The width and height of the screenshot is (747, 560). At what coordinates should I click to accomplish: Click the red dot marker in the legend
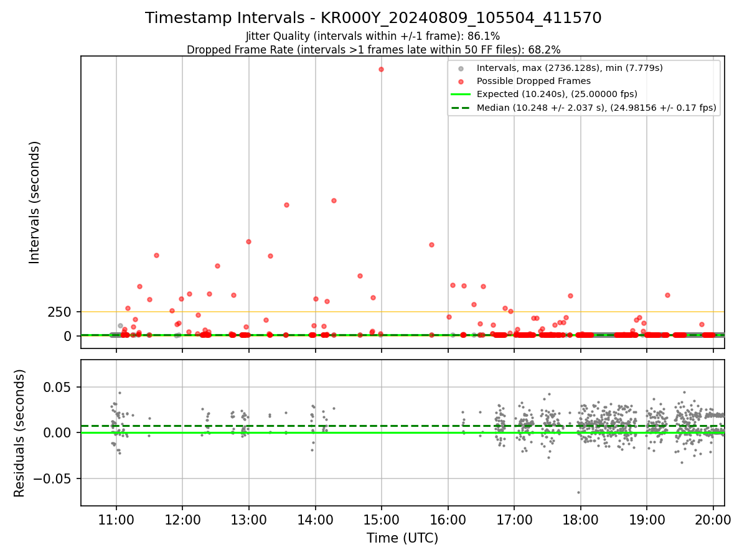[x=461, y=82]
